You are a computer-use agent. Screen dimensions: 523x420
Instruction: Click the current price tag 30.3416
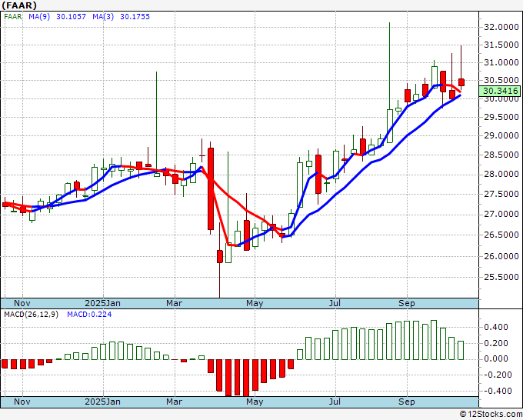[x=500, y=91]
